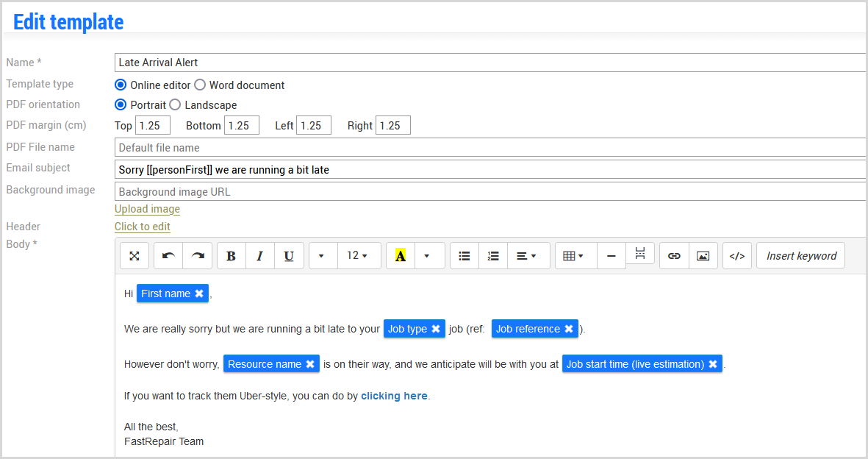Select Word document template type
Viewport: 868px width, 459px height.
(200, 85)
